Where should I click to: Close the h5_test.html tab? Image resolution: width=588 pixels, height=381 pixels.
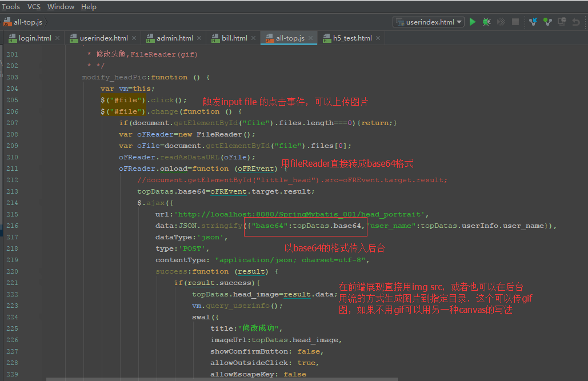coord(378,38)
